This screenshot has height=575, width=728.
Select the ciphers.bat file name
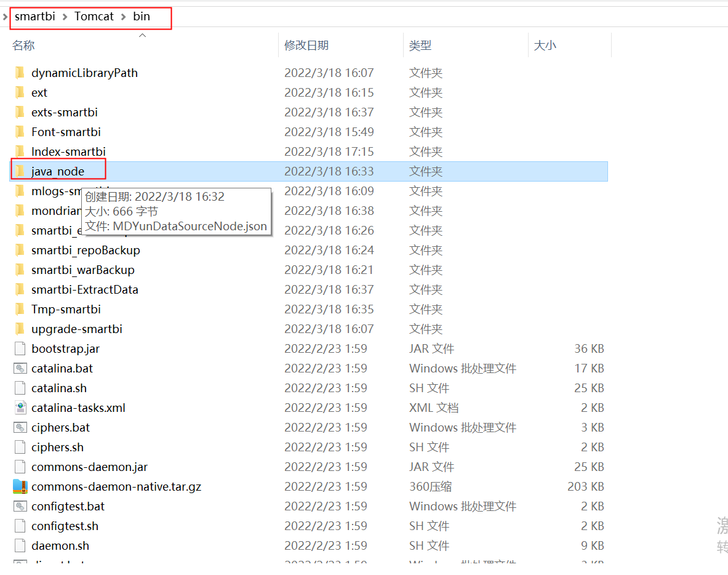point(61,427)
